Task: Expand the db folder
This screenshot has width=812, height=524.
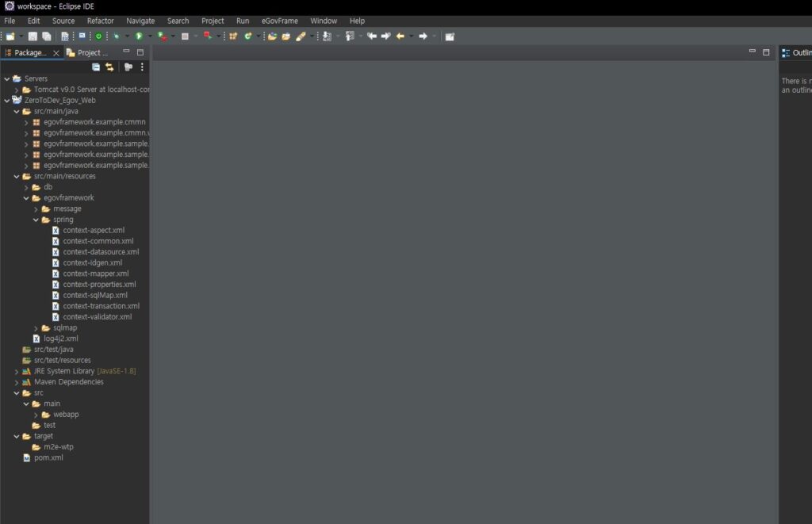Action: tap(26, 187)
